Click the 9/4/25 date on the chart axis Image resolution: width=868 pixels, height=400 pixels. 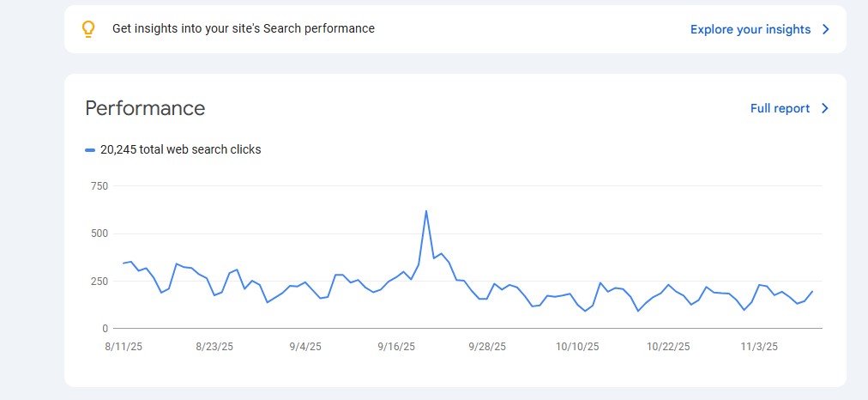[305, 347]
